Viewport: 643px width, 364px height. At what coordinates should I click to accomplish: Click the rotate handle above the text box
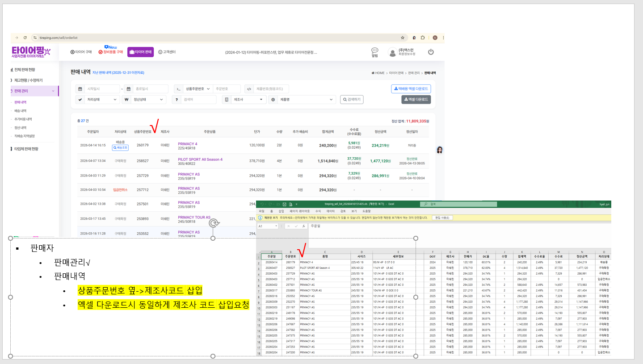click(x=213, y=223)
